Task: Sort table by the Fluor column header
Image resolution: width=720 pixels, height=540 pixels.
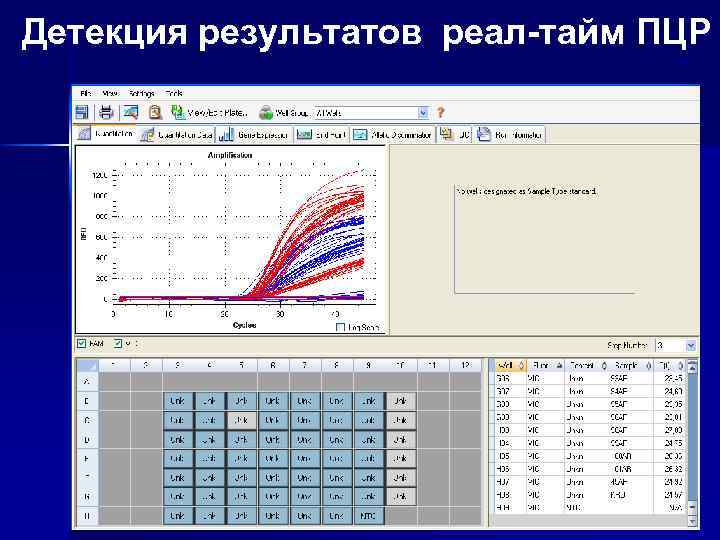Action: pyautogui.click(x=546, y=366)
